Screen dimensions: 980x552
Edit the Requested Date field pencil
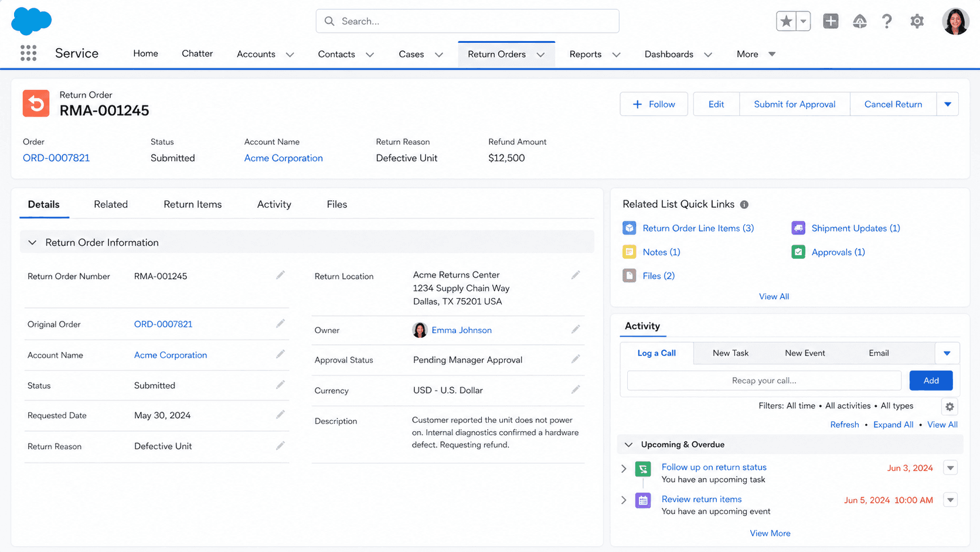[x=281, y=415]
